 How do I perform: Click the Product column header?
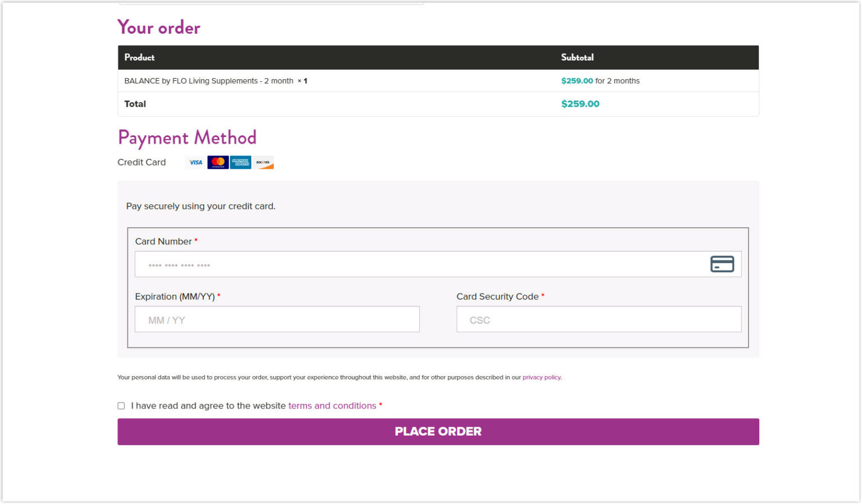click(x=139, y=57)
